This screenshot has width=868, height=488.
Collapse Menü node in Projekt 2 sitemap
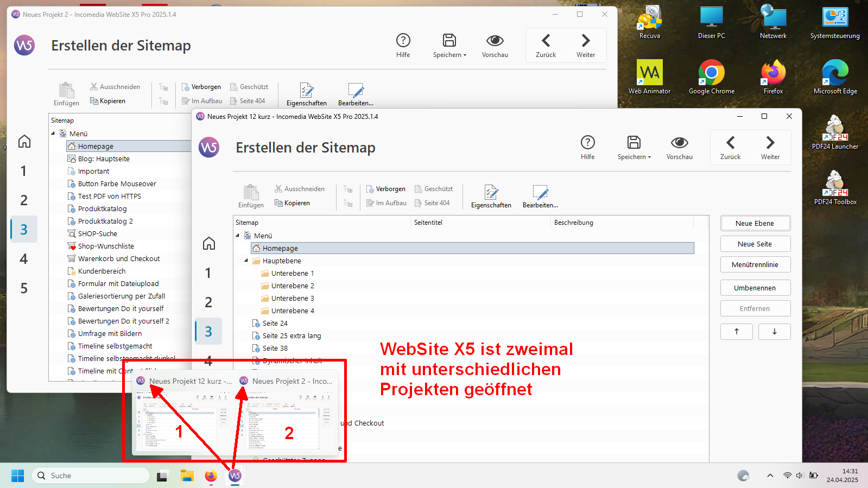pos(53,134)
